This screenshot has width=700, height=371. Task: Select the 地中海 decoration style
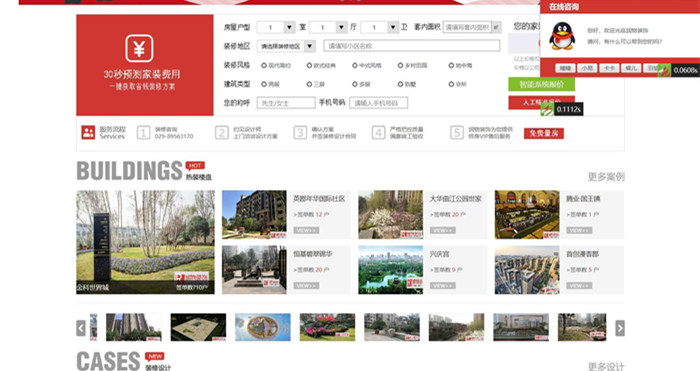pyautogui.click(x=451, y=66)
